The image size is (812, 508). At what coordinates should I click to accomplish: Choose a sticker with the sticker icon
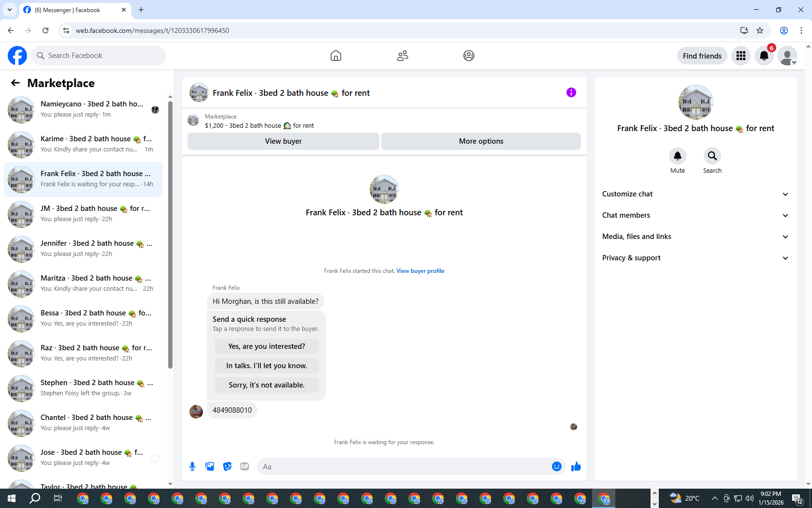227,466
